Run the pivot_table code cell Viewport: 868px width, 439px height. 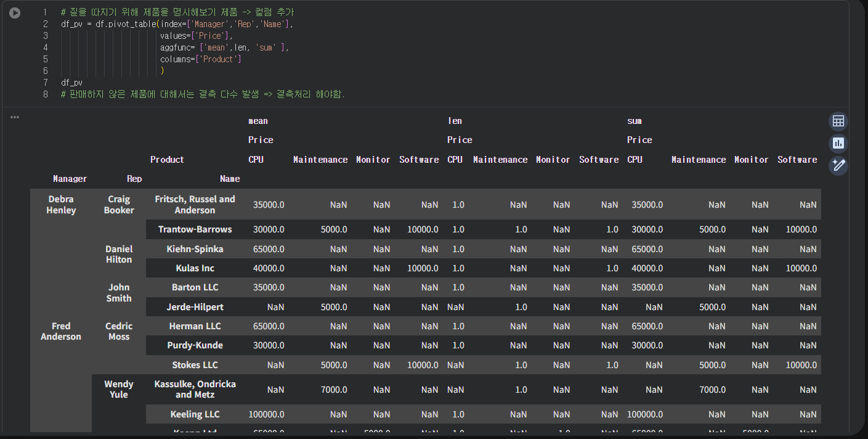pyautogui.click(x=15, y=13)
